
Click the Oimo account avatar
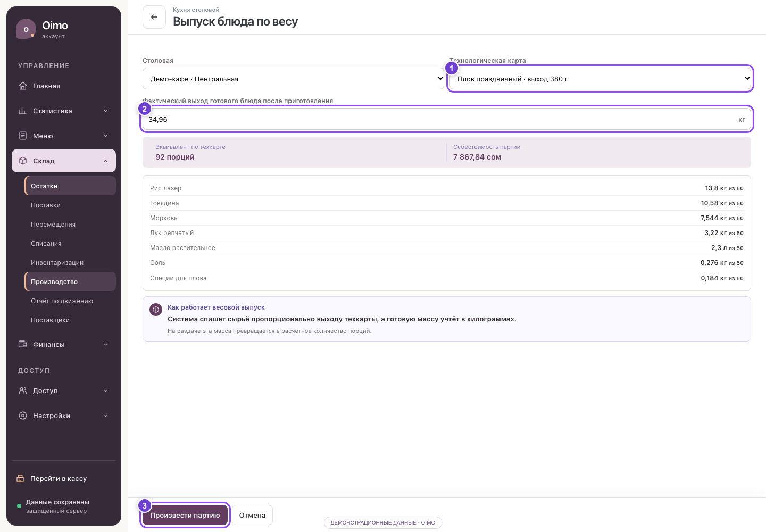click(26, 29)
